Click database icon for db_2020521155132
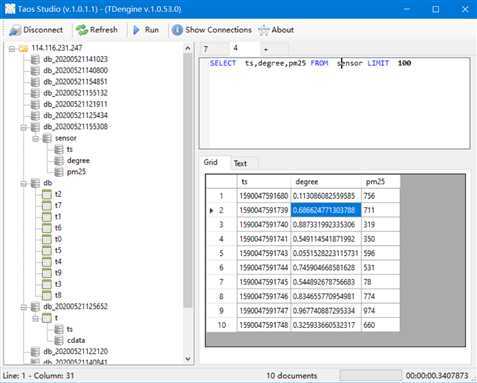The image size is (477, 383). point(35,93)
